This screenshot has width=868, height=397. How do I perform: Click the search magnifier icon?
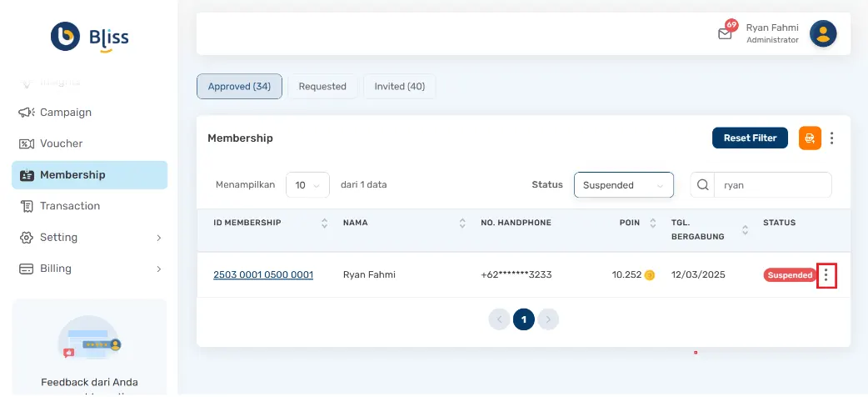(x=702, y=185)
